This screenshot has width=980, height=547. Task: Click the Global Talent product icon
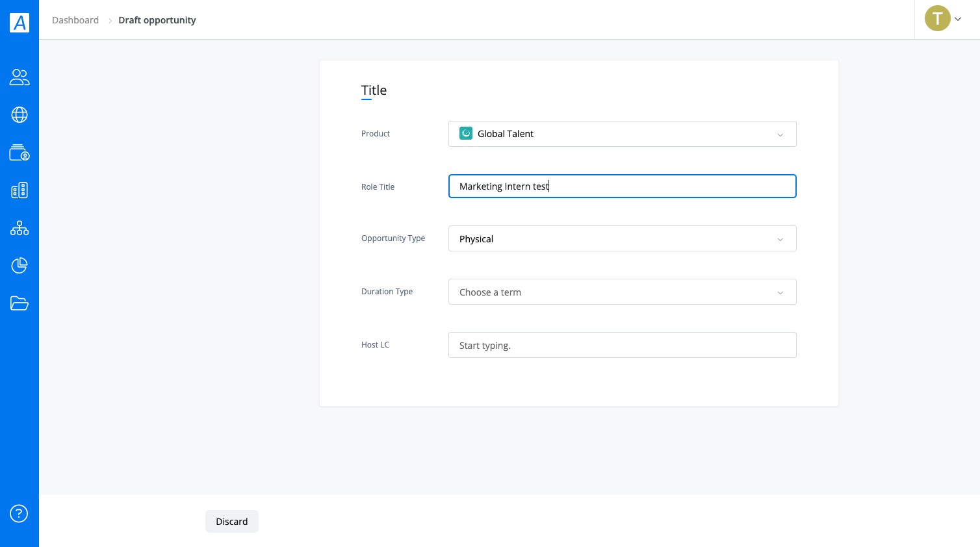point(466,134)
